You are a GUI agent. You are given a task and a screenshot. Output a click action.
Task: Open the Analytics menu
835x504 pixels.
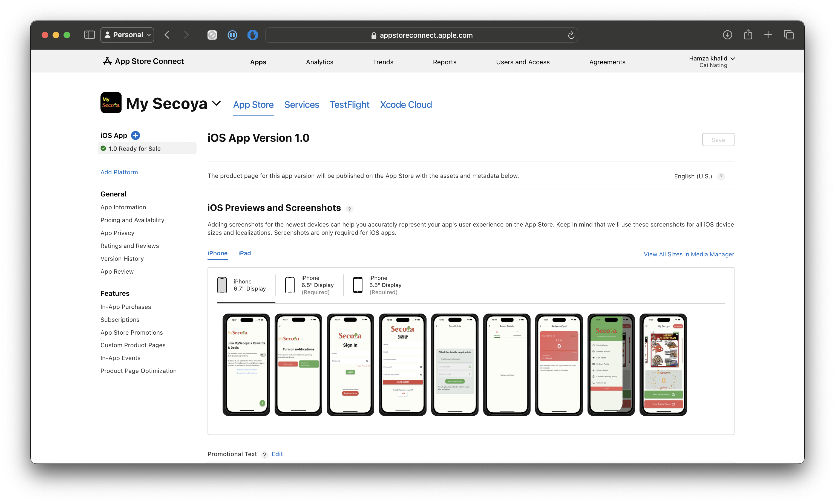coord(319,62)
